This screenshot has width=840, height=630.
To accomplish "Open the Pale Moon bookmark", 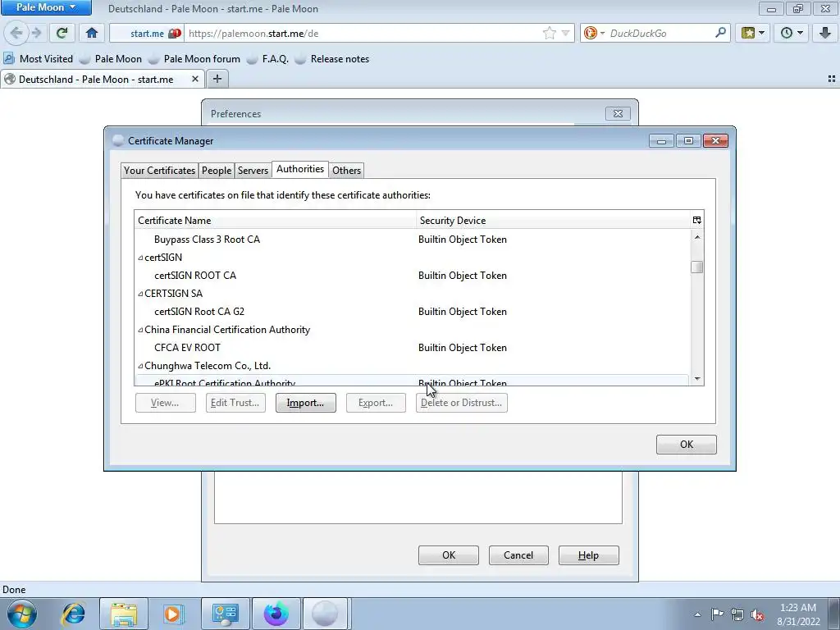I will [x=111, y=59].
